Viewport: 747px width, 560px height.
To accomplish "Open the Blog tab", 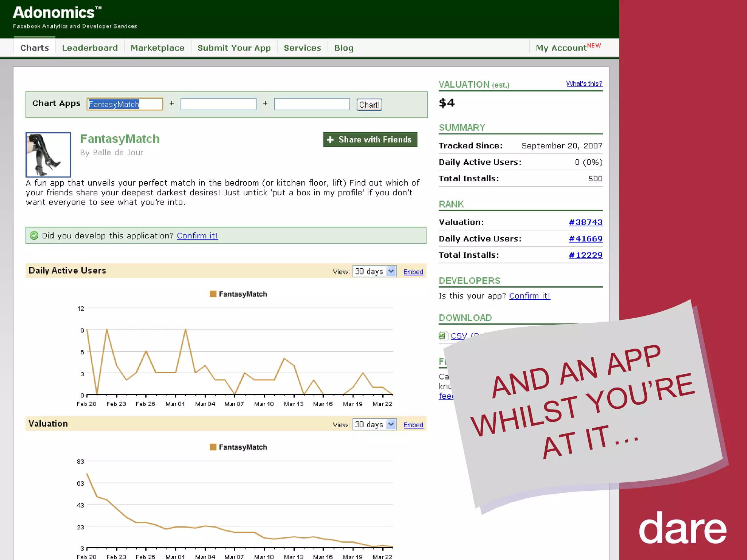I will [344, 48].
